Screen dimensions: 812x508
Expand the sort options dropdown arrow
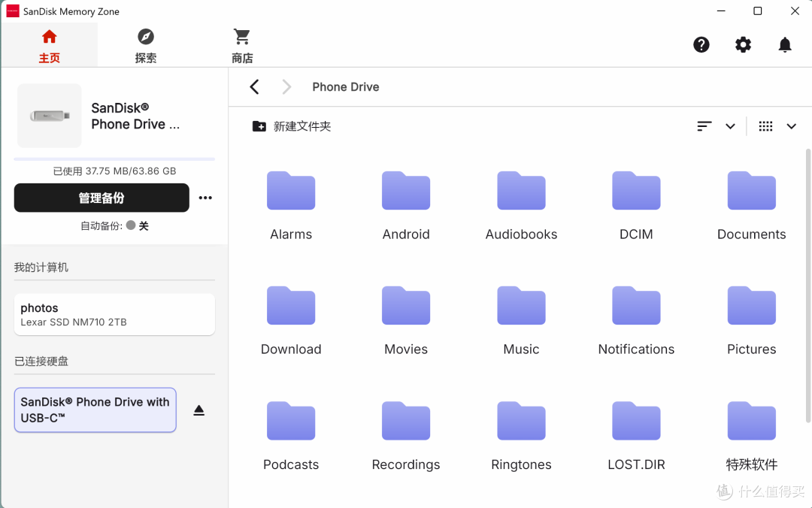(730, 125)
